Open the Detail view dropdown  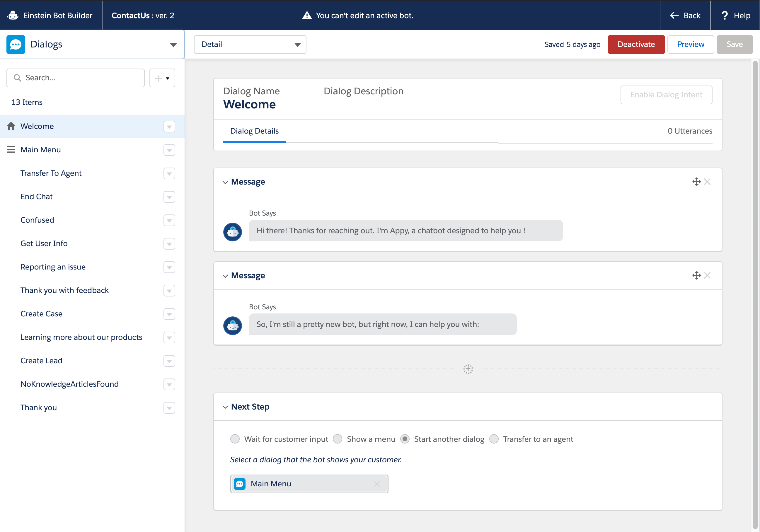[x=250, y=44]
